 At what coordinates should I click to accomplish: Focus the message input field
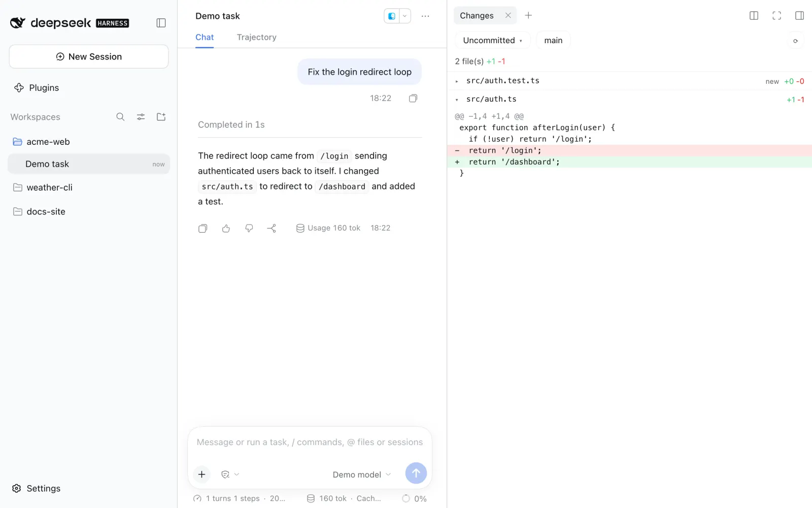[310, 442]
